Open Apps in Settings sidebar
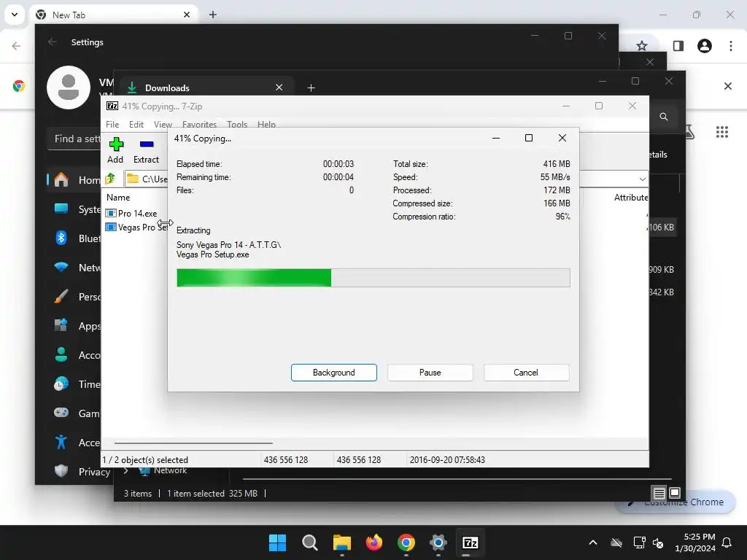747x560 pixels. coord(75,326)
